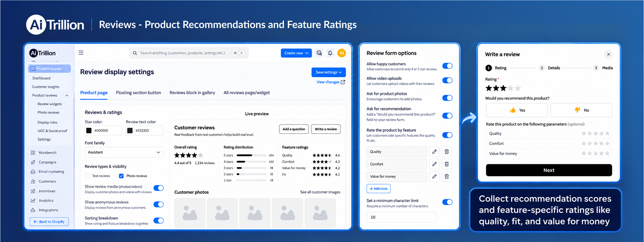Click the Workbench sidebar icon

coord(33,153)
